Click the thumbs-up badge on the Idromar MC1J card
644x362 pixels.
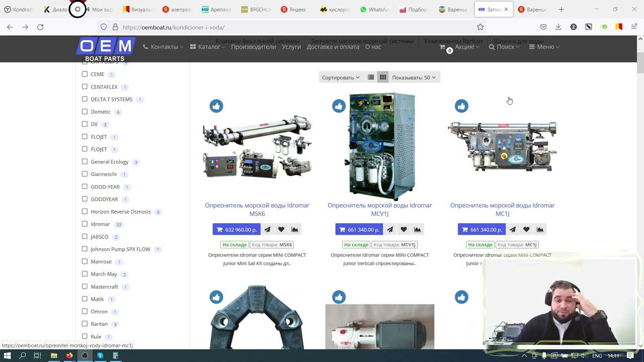pyautogui.click(x=461, y=106)
